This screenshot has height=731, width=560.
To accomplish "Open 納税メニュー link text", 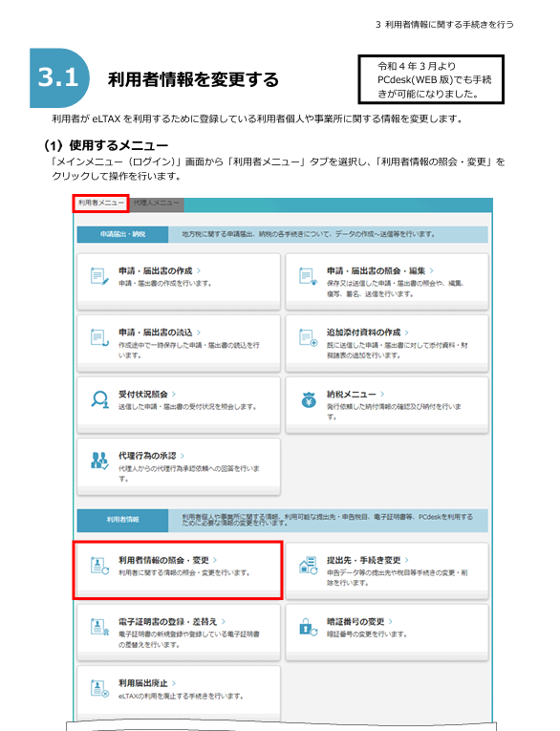I will [x=351, y=395].
